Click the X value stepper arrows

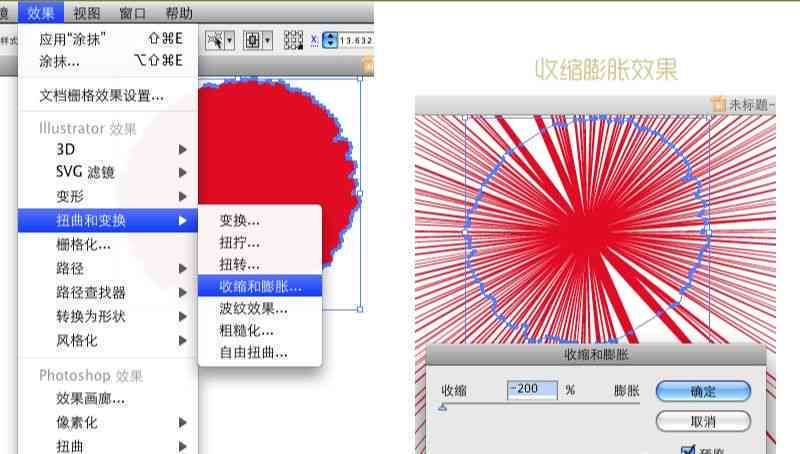click(330, 40)
